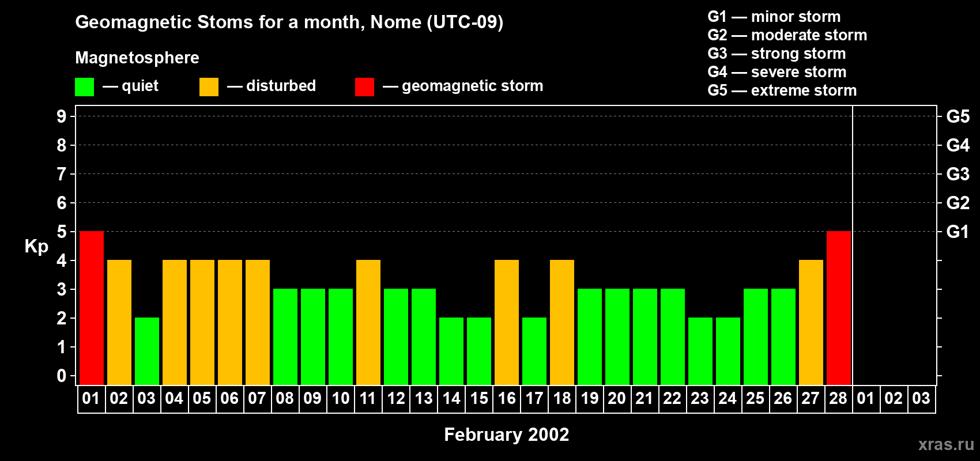Click the y-axis value 7
The height and width of the screenshot is (461, 980).
(62, 174)
